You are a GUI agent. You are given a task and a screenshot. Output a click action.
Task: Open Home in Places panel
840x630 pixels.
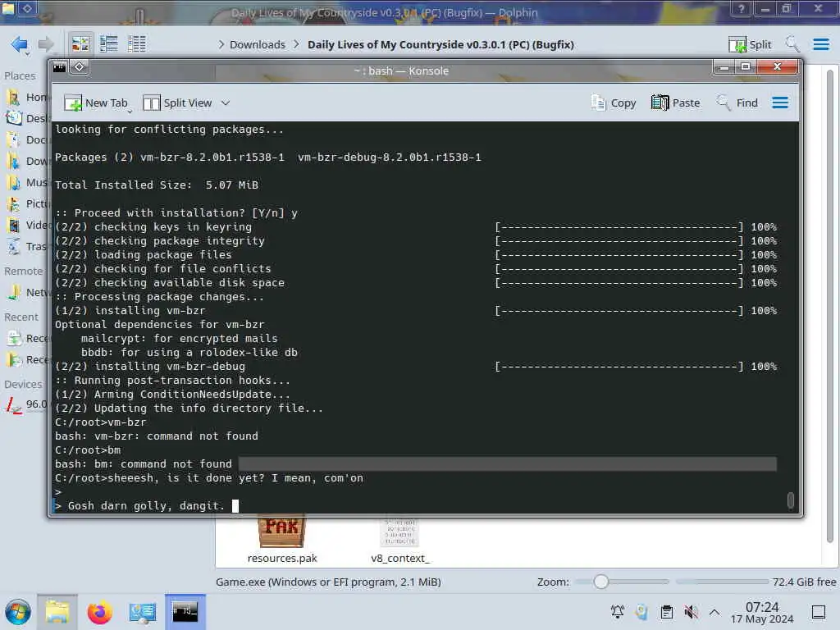pos(27,97)
